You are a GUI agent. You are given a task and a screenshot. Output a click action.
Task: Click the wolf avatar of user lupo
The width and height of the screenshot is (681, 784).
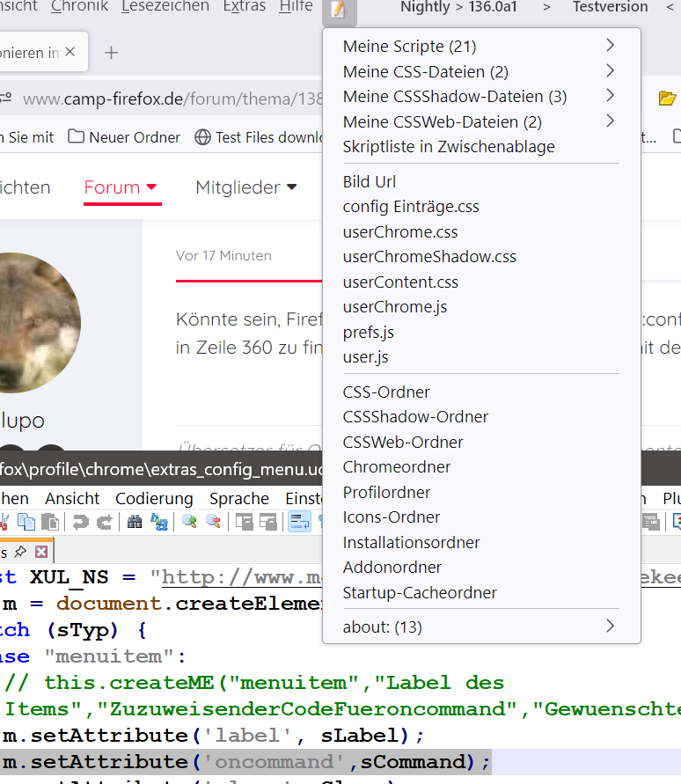(36, 323)
